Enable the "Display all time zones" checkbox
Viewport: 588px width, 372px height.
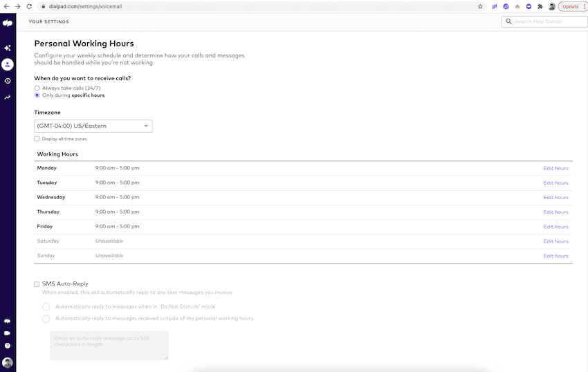[37, 139]
